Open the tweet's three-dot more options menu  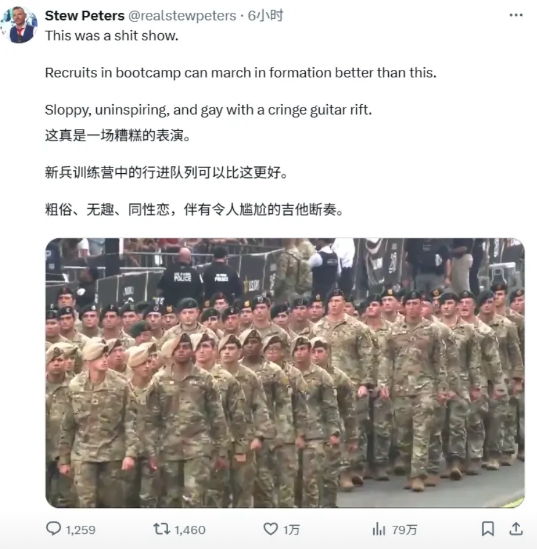coord(516,15)
